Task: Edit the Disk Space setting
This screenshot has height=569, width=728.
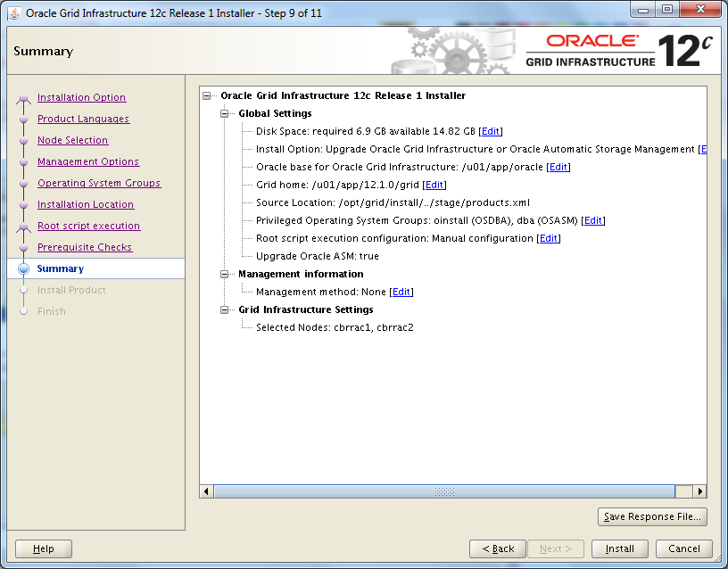Action: tap(491, 131)
